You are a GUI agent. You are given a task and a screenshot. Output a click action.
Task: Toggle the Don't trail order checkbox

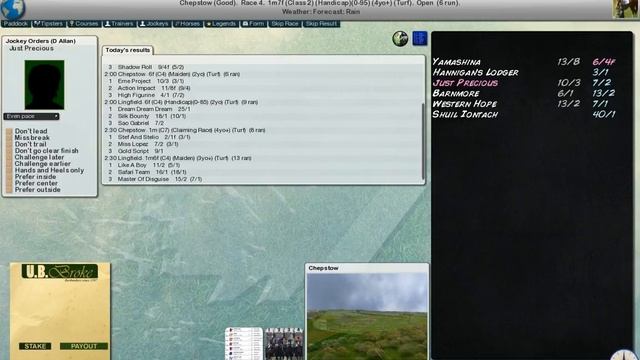(x=9, y=144)
